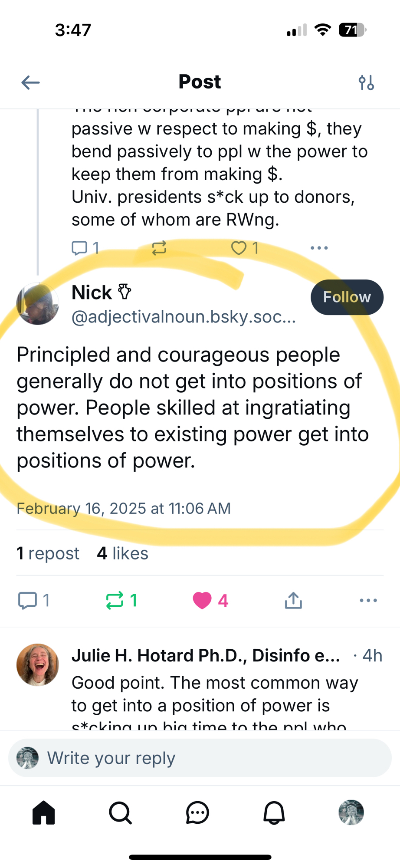Screen dimensions: 400x868
Task: View the 1 repost list
Action: click(48, 553)
